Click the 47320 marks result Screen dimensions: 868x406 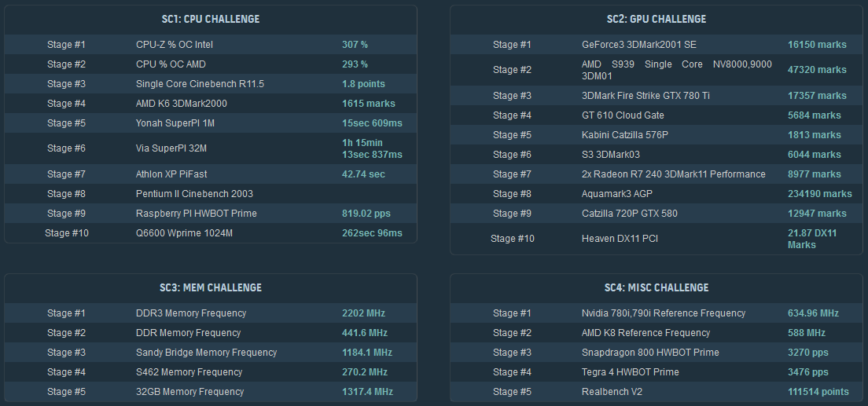click(817, 70)
